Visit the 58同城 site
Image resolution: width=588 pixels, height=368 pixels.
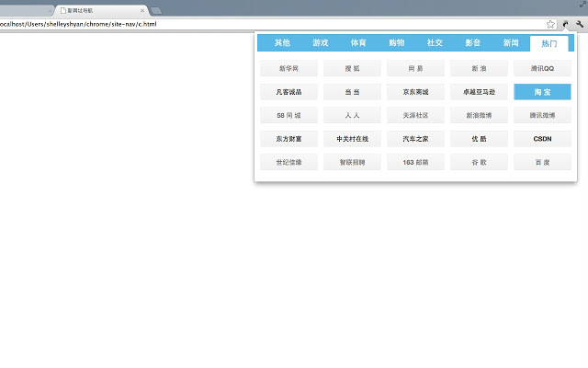tap(288, 115)
